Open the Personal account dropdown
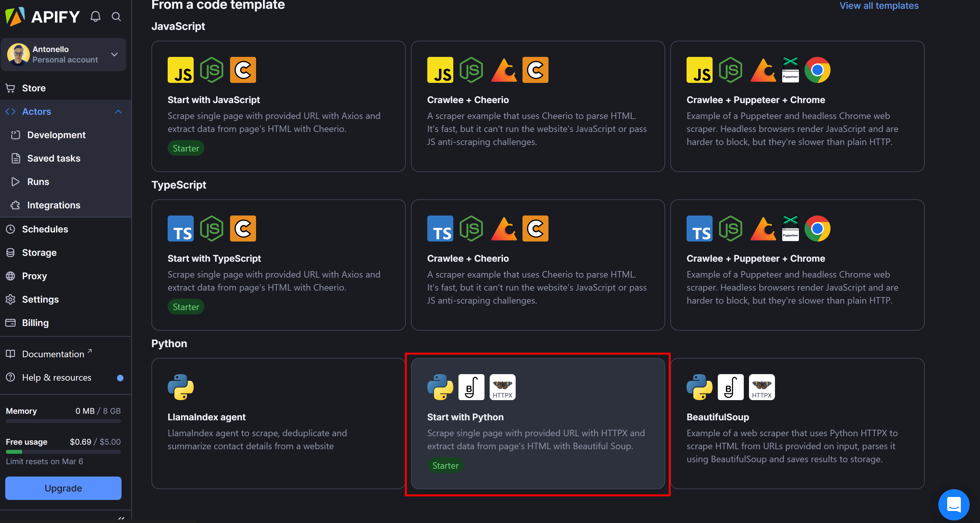 point(114,54)
